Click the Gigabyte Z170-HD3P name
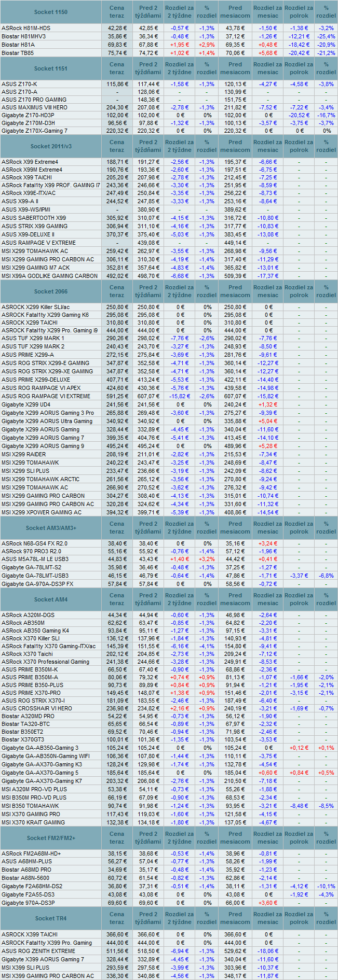 tap(28, 115)
